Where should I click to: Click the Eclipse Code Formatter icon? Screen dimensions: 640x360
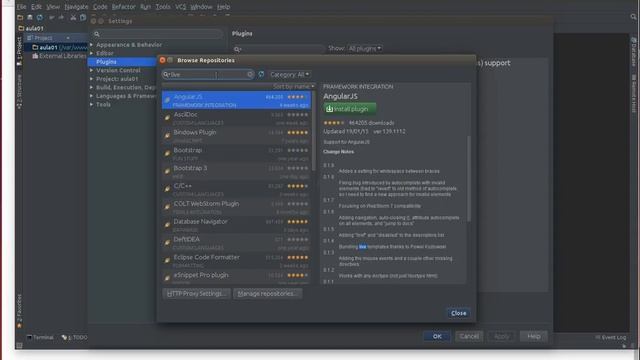tap(167, 260)
